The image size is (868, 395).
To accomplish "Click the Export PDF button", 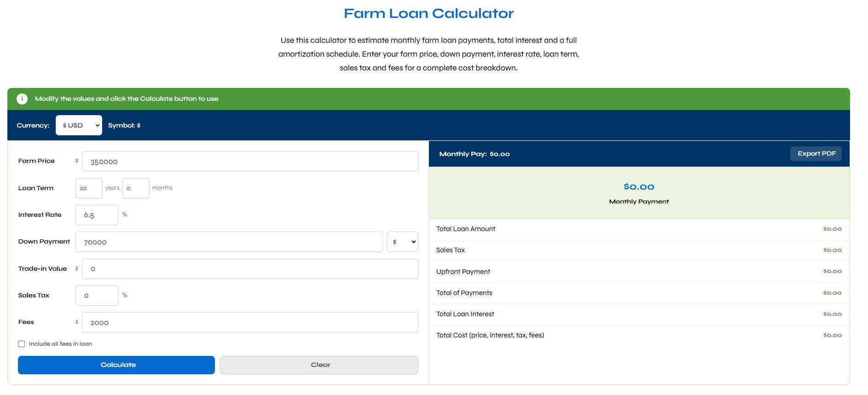I will (x=816, y=154).
